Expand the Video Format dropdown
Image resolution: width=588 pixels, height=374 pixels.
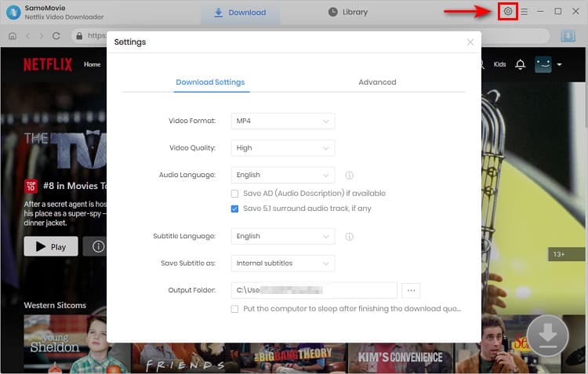click(283, 121)
